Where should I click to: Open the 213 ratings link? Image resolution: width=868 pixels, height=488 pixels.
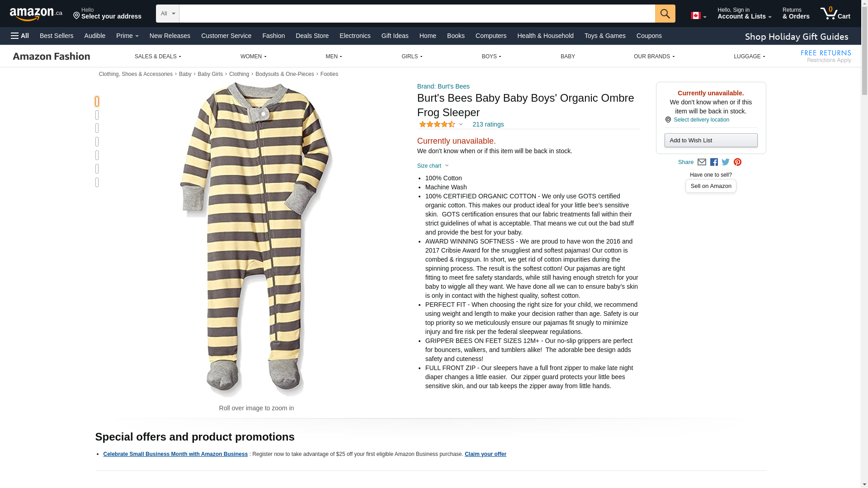pos(488,124)
